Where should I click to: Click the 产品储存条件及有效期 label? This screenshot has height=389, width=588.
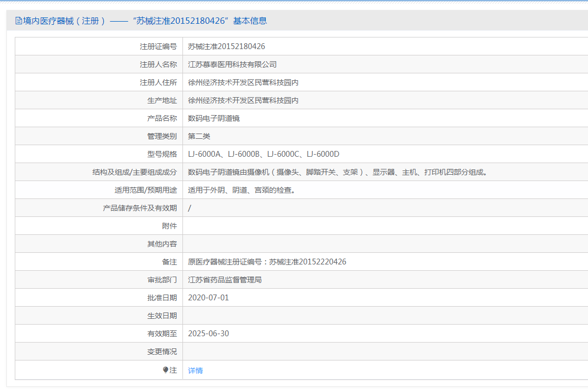(140, 208)
